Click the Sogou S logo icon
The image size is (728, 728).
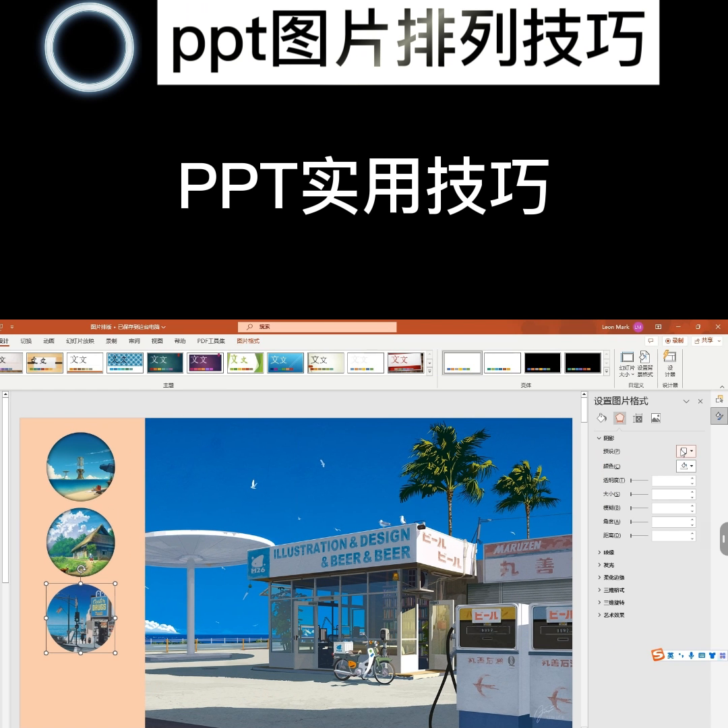(x=657, y=655)
